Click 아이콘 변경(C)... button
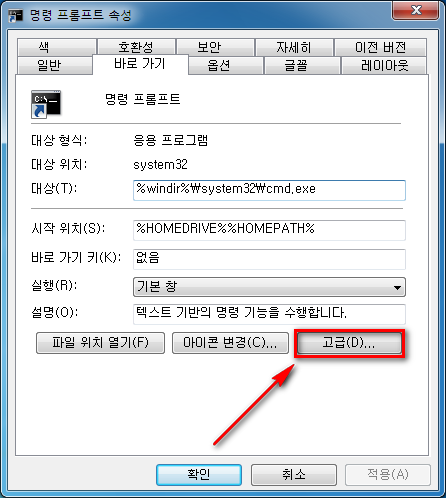The height and width of the screenshot is (498, 446). pyautogui.click(x=230, y=343)
